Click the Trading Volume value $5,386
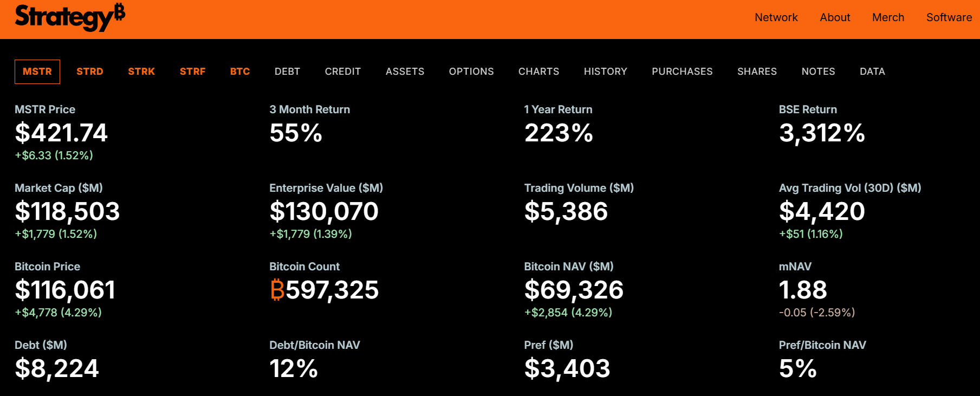The height and width of the screenshot is (396, 980). coord(566,212)
